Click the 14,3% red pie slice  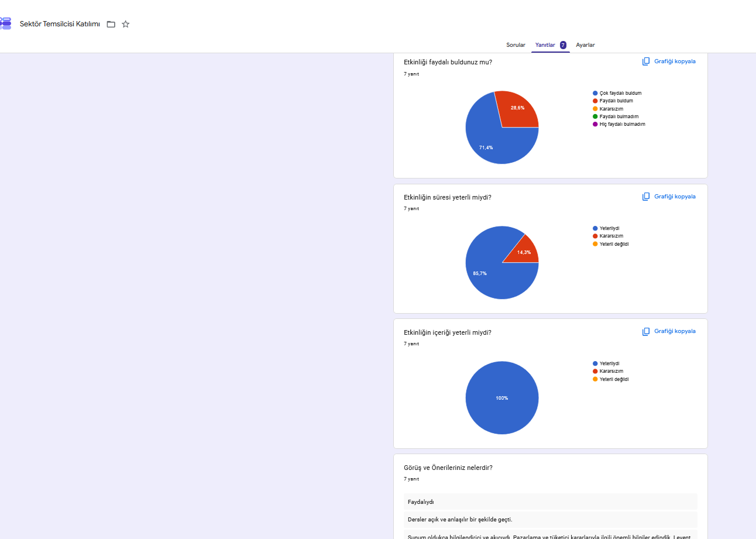pos(524,252)
